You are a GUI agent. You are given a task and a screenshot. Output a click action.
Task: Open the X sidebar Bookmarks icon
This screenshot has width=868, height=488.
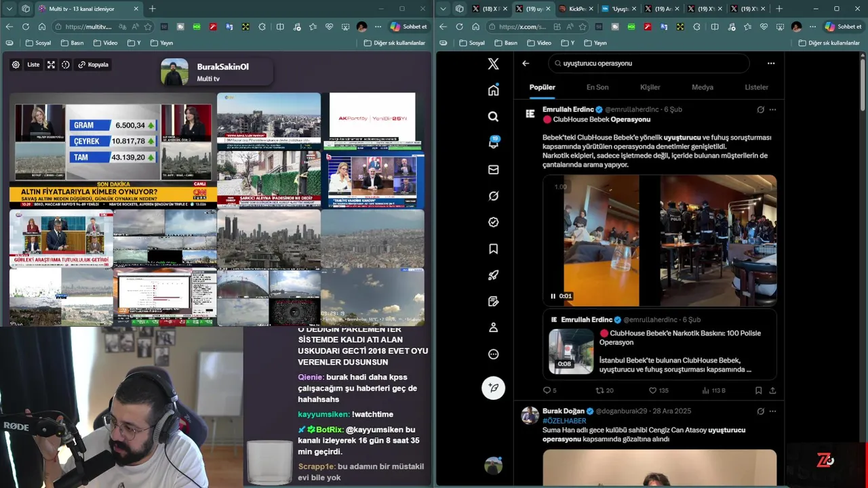pos(493,249)
